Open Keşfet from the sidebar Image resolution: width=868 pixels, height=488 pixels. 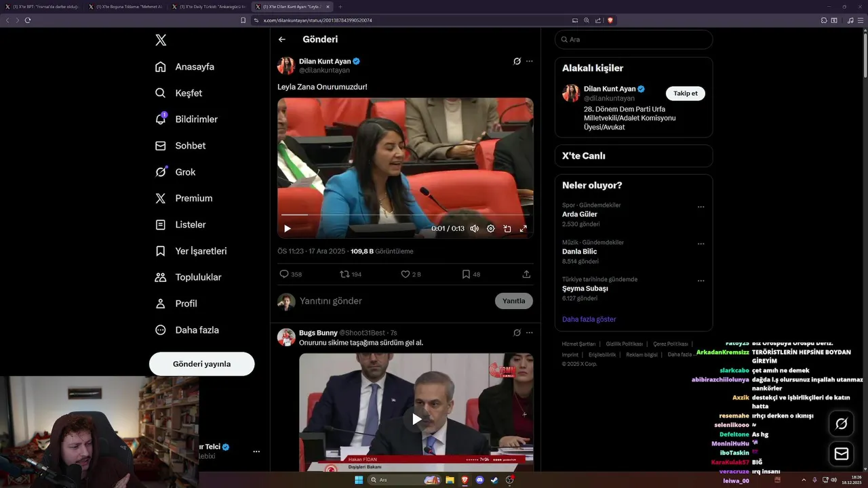tap(179, 93)
